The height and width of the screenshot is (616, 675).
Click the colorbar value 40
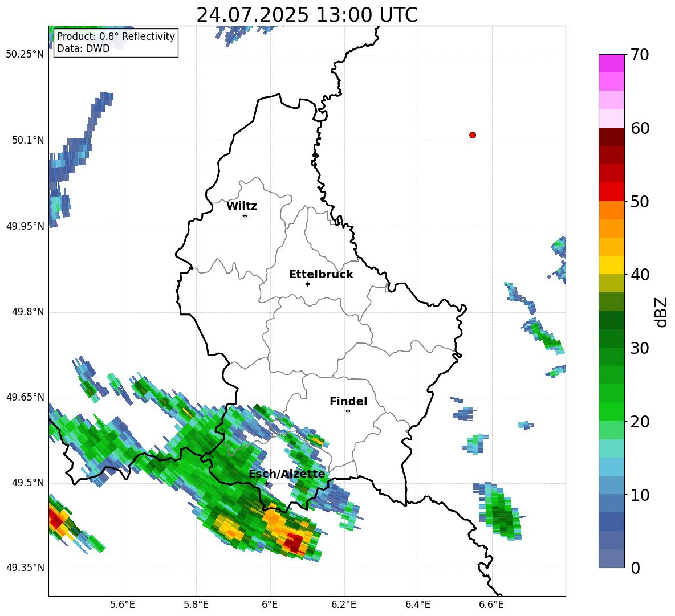click(x=640, y=275)
